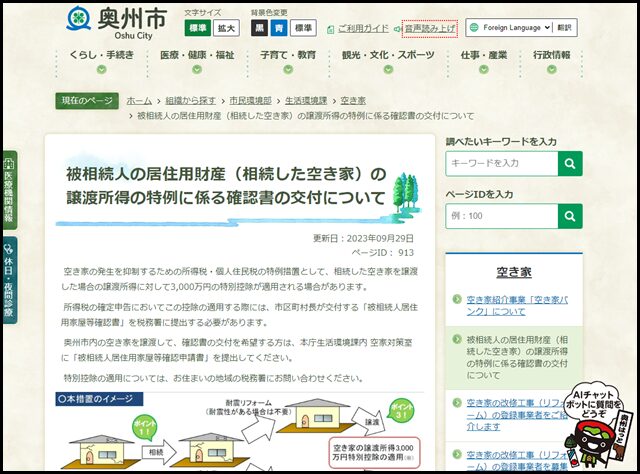Viewport: 640px width, 474px height.
Task: Expand chevron under 仕事・産業
Action: tap(484, 70)
